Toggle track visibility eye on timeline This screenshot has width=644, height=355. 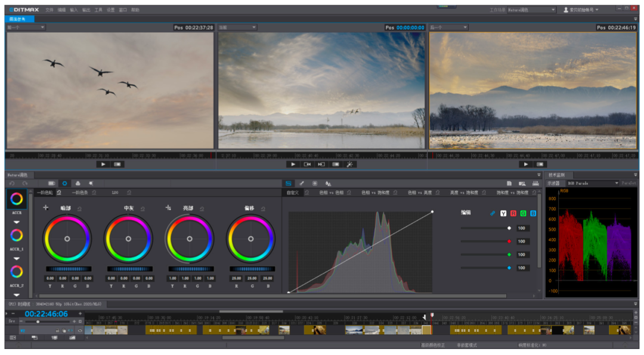pyautogui.click(x=80, y=331)
